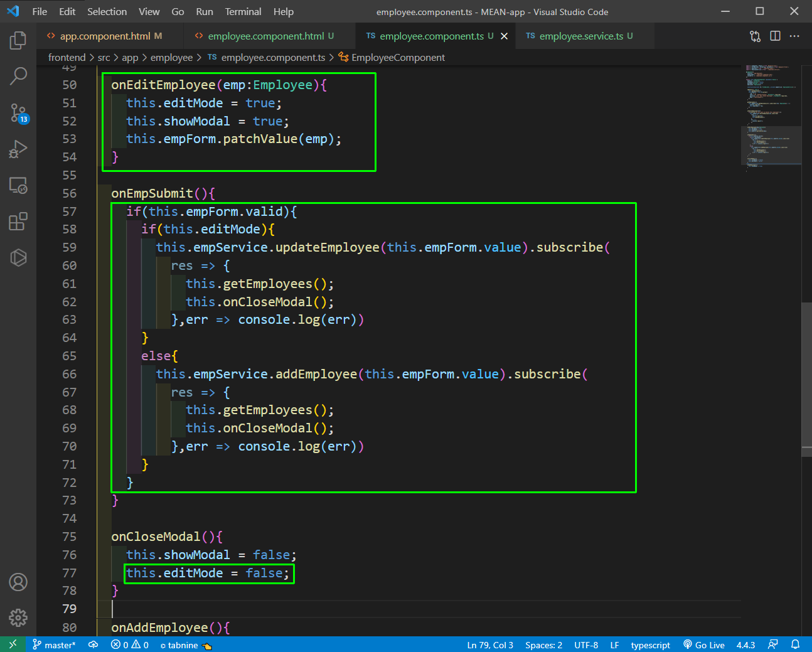Click the src breadcrumb segment
The width and height of the screenshot is (812, 652).
[104, 58]
